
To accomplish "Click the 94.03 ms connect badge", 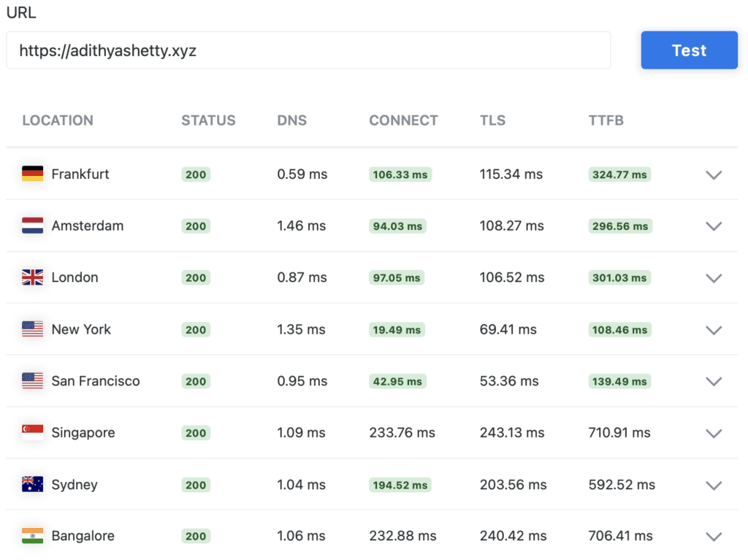I will pyautogui.click(x=397, y=226).
